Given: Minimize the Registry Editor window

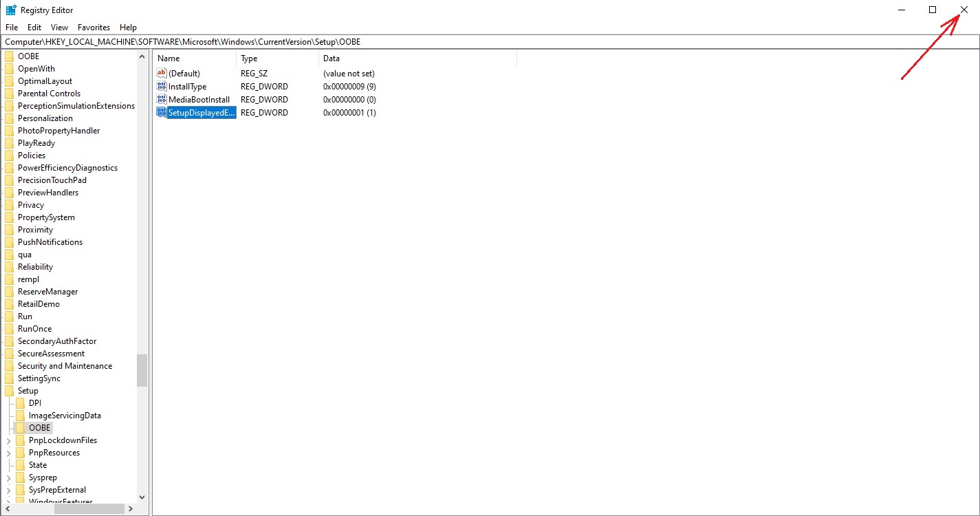Looking at the screenshot, I should pyautogui.click(x=901, y=10).
